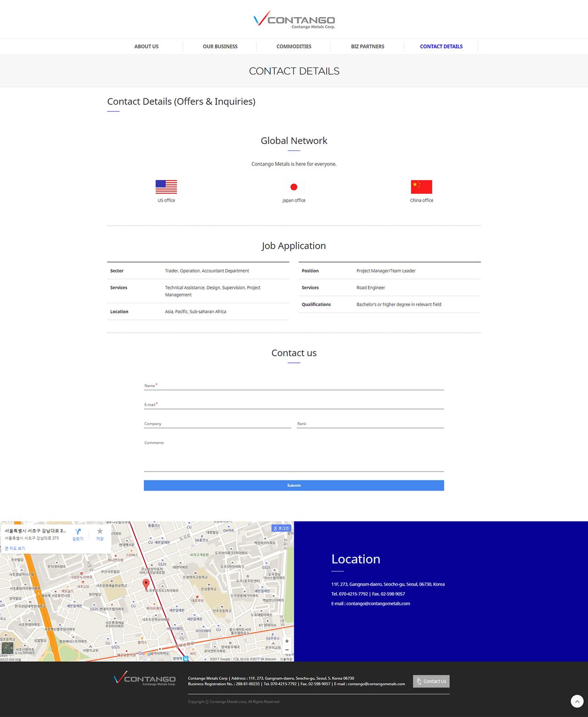
Task: Switch the map to satellite view
Action: pos(7,649)
